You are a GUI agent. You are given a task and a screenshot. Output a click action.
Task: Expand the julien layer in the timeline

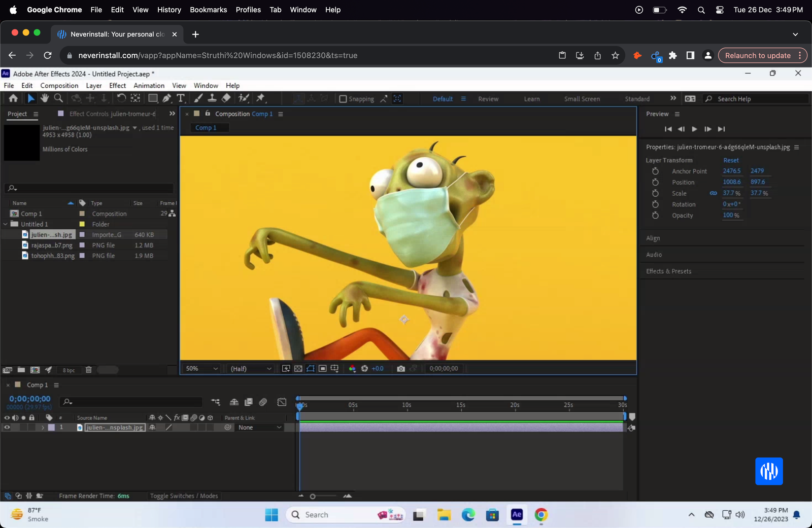(x=42, y=427)
